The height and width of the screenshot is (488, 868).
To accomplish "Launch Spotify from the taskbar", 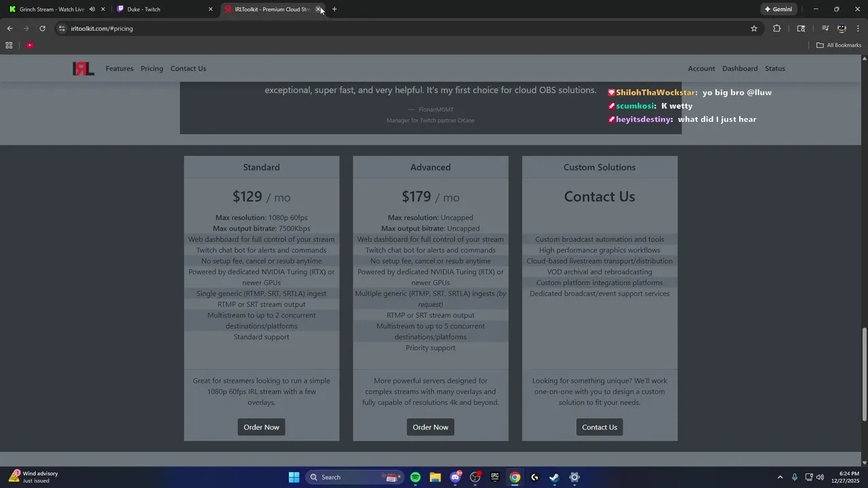I will tap(416, 477).
